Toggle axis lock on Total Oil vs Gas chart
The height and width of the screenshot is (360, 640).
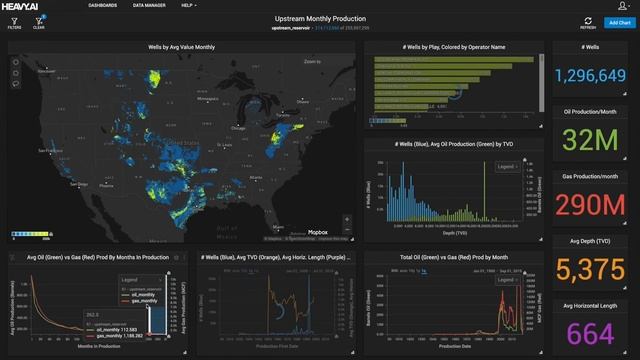[x=525, y=273]
